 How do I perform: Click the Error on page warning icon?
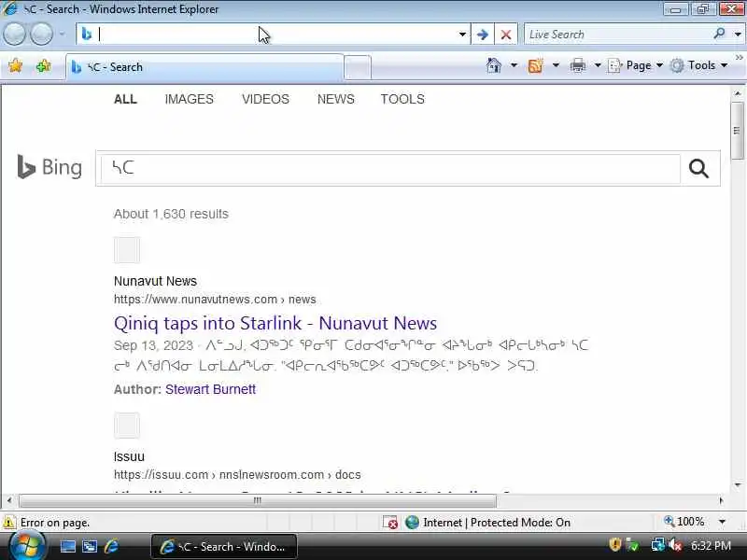click(x=9, y=522)
